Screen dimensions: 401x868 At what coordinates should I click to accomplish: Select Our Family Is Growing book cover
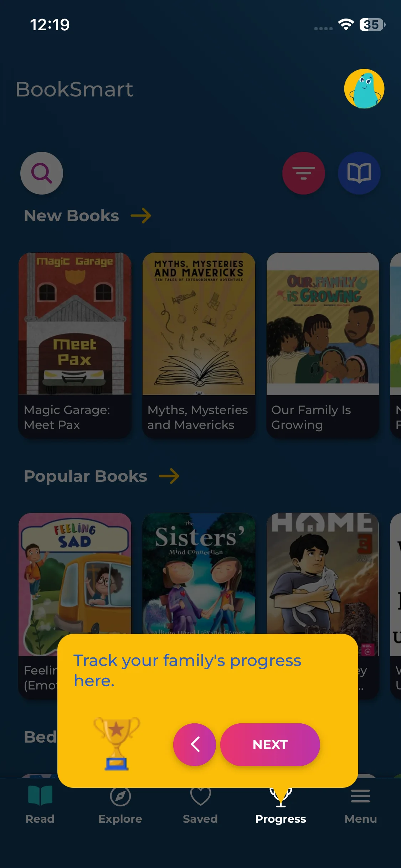[323, 324]
